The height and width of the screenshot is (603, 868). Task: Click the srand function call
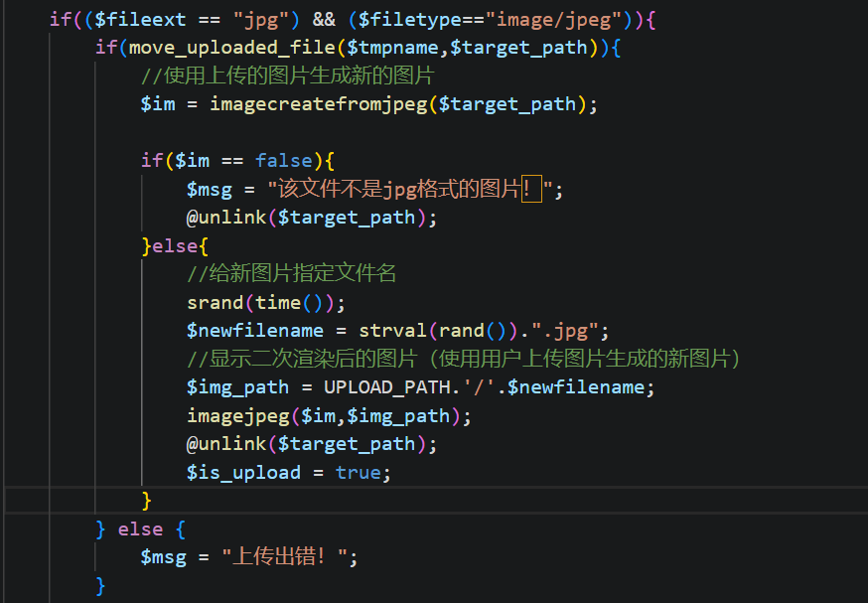click(x=215, y=302)
